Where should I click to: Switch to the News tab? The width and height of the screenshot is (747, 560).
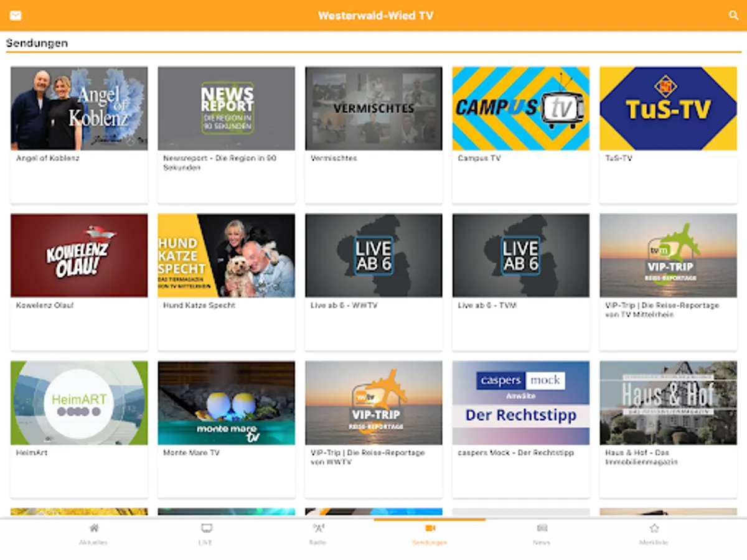click(542, 534)
